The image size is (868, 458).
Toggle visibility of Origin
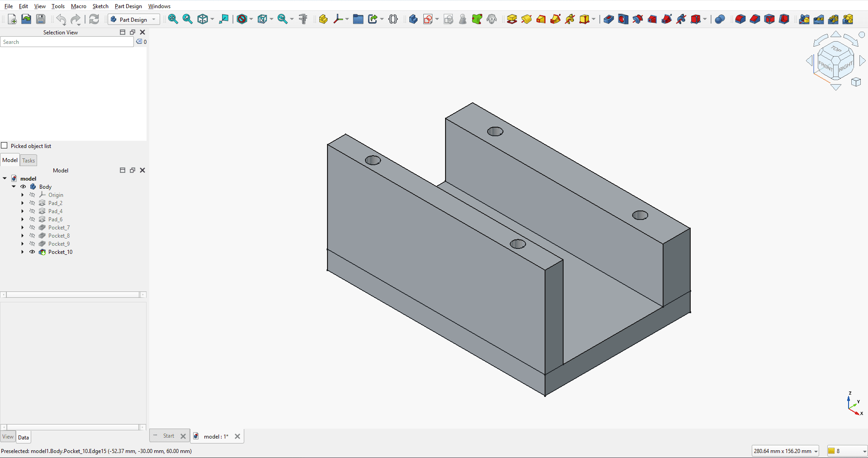[x=32, y=195]
